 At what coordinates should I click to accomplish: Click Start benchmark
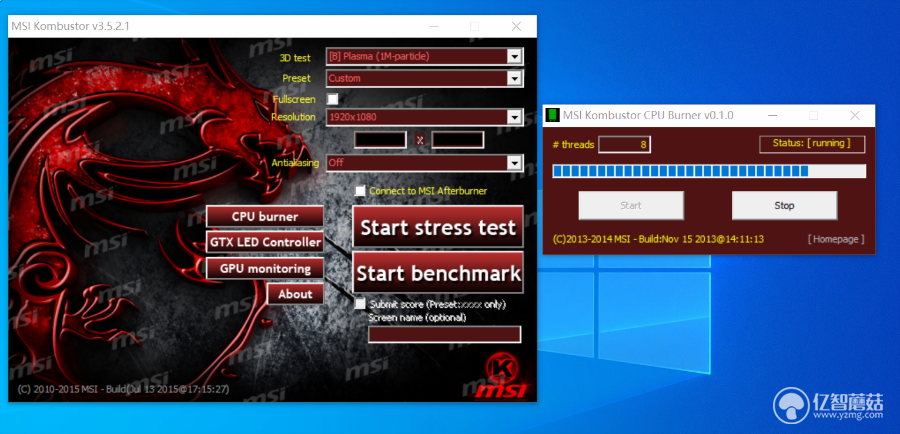tap(438, 273)
